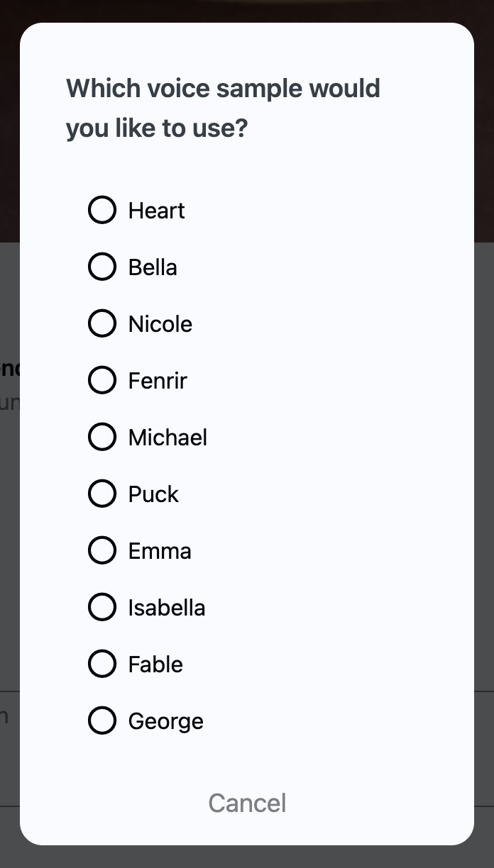Select the Fable voice radio button
Viewport: 494px width, 868px height.
102,664
